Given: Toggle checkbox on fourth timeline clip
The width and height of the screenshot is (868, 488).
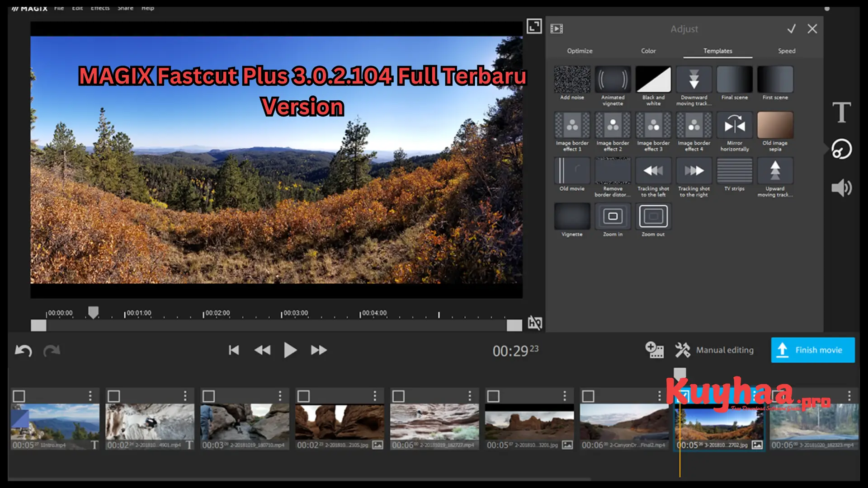Looking at the screenshot, I should [x=303, y=396].
